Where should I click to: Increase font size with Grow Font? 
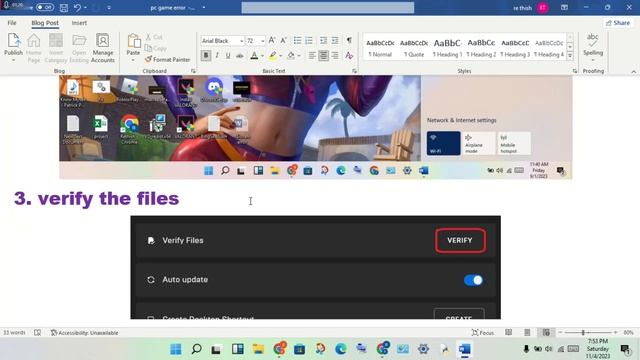pos(272,40)
